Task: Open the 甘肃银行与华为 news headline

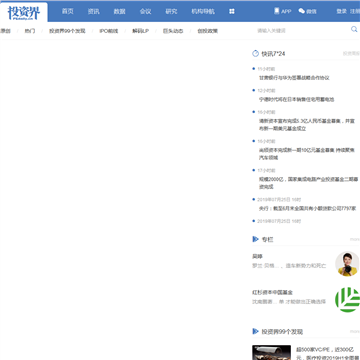Action: (294, 78)
